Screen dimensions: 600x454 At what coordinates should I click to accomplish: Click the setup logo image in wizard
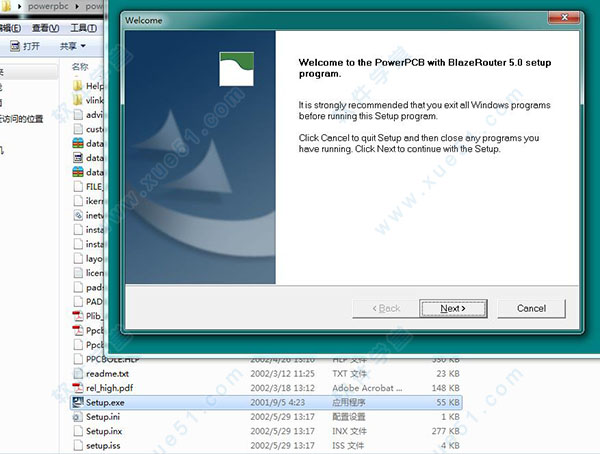click(x=237, y=69)
